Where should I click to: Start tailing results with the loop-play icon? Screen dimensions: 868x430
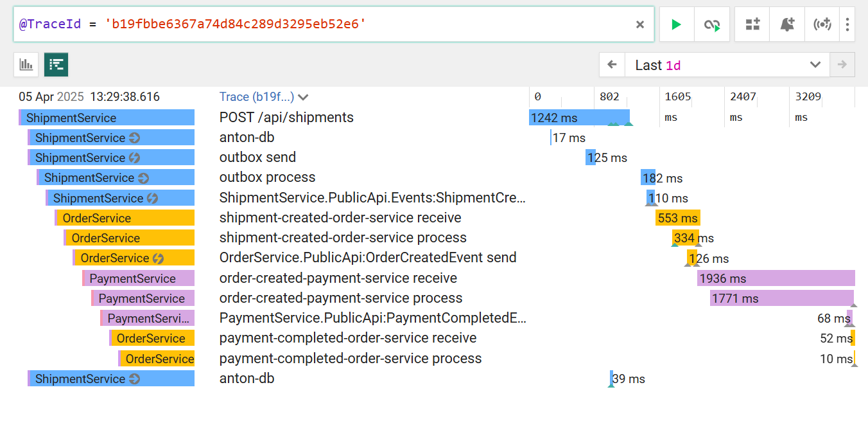tap(712, 24)
